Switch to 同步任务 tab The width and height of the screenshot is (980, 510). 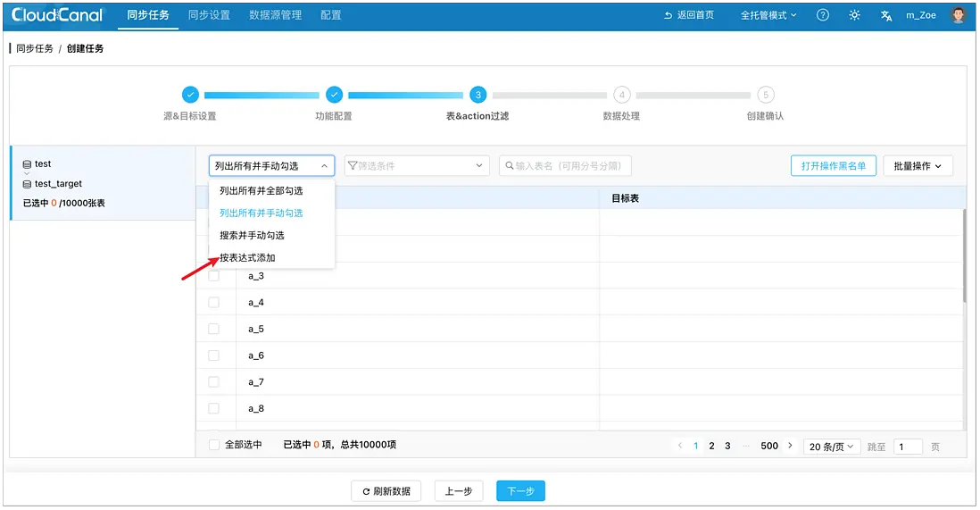148,15
